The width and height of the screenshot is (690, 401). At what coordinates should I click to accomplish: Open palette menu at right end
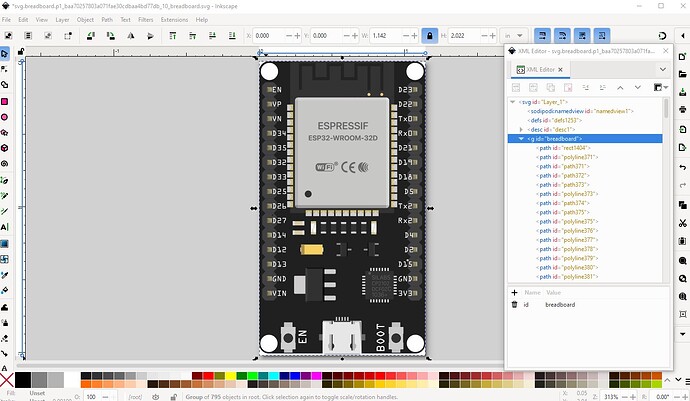(x=687, y=381)
